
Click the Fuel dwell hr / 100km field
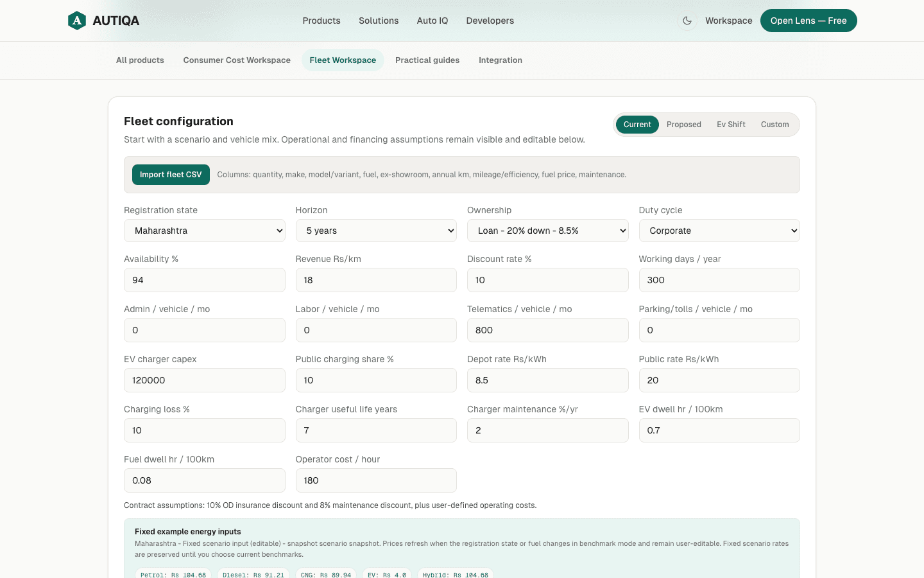pos(205,480)
